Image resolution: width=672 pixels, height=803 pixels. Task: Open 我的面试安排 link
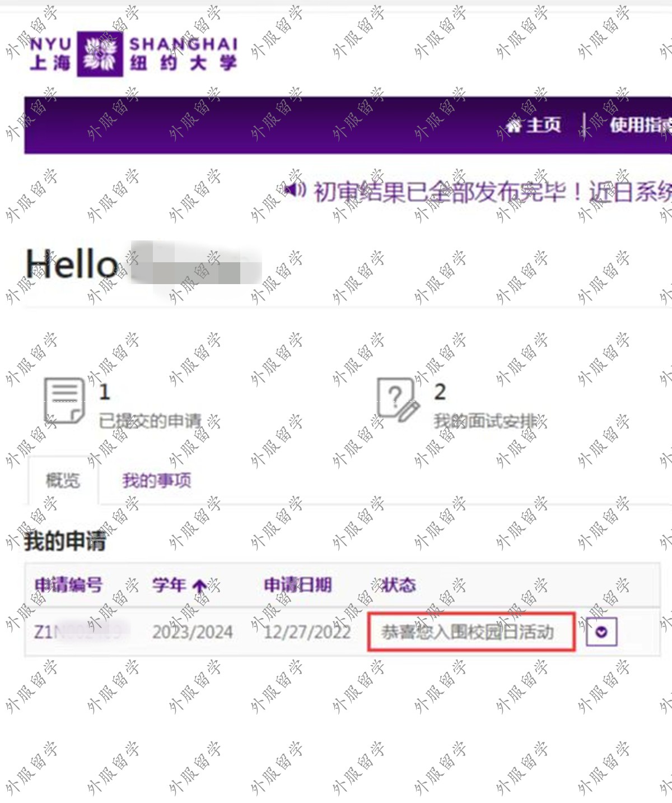tap(485, 420)
